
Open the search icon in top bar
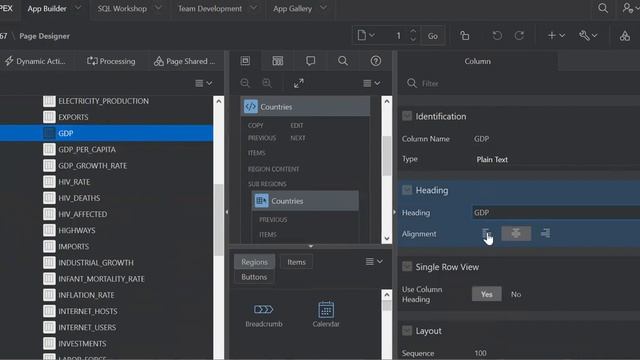point(603,8)
